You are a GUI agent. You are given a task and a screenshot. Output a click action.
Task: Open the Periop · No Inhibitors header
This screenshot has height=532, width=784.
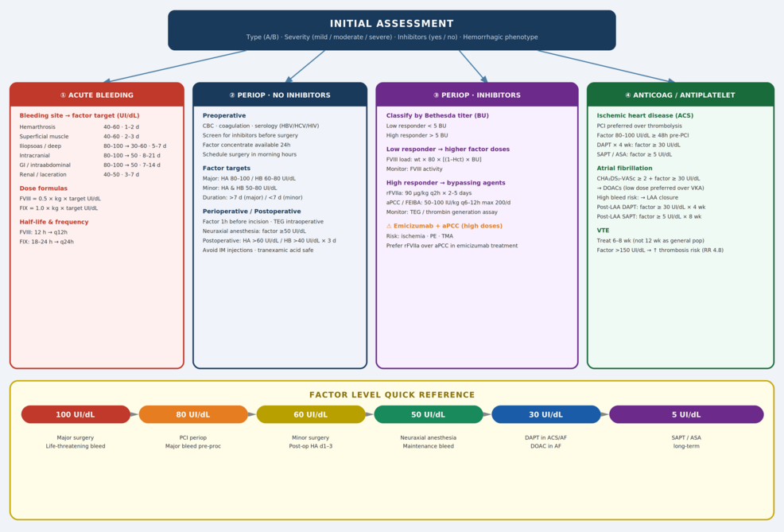click(x=280, y=95)
